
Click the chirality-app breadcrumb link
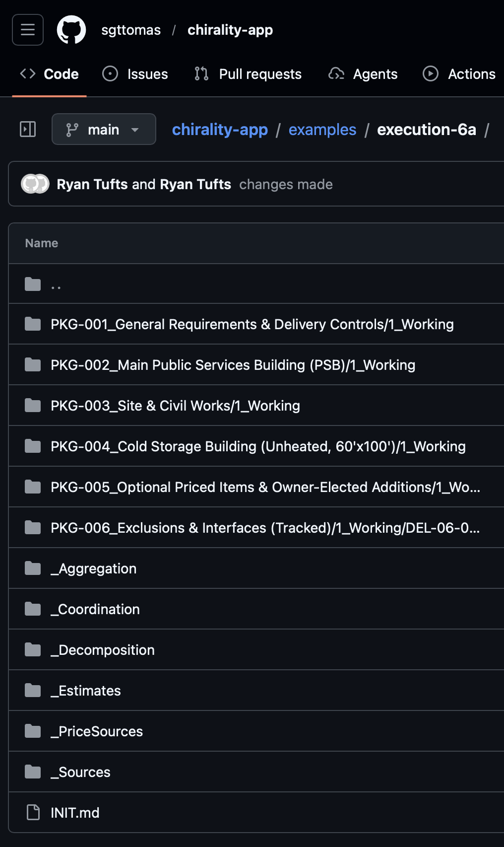coord(220,130)
